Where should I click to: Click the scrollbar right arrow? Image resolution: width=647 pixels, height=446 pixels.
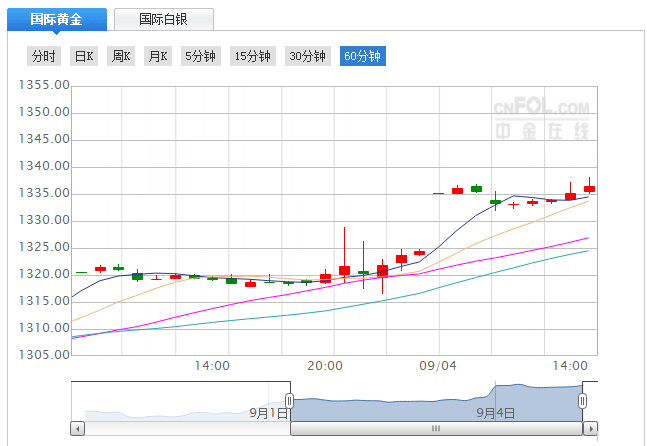tap(590, 429)
